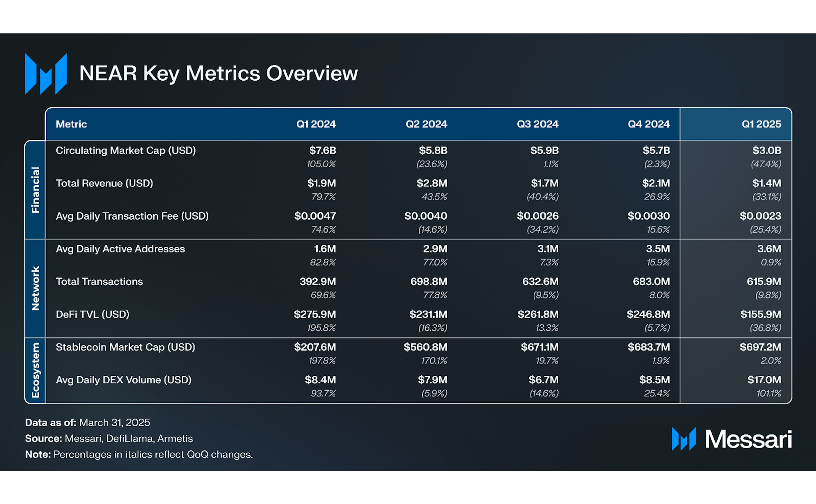Click the 'Source: Messari, DefiLlama, Armetis' line
Image resolution: width=816 pixels, height=504 pixels.
[x=109, y=439]
